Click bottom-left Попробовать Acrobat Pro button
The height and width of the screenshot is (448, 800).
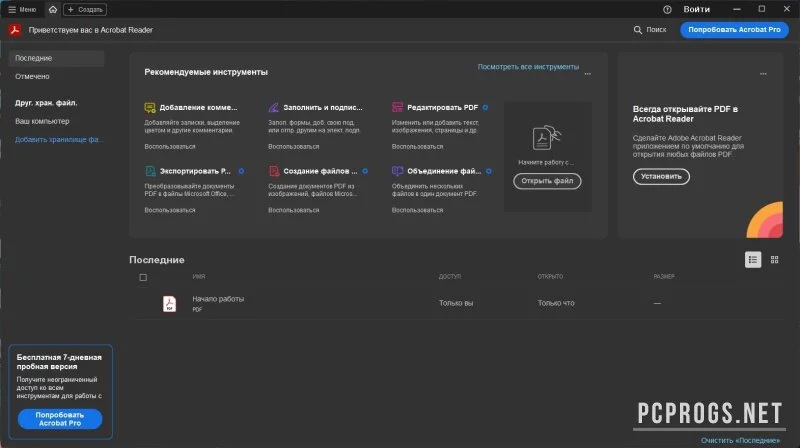tap(60, 419)
